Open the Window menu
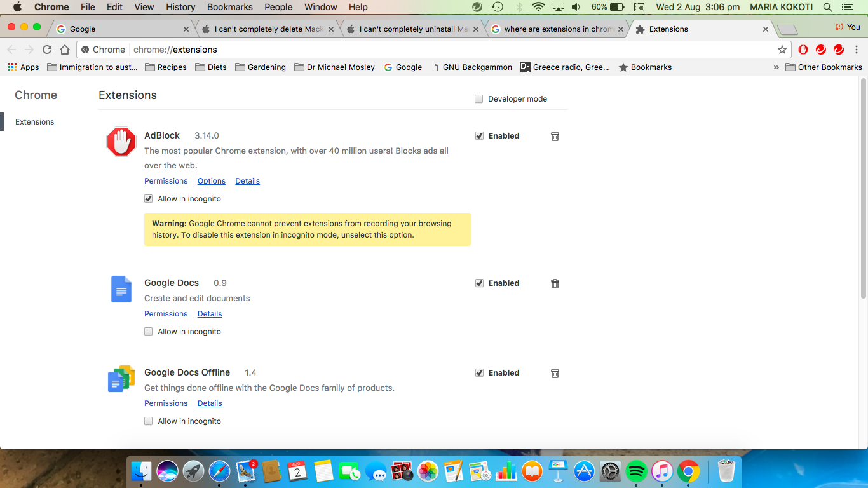868x488 pixels. click(x=321, y=7)
